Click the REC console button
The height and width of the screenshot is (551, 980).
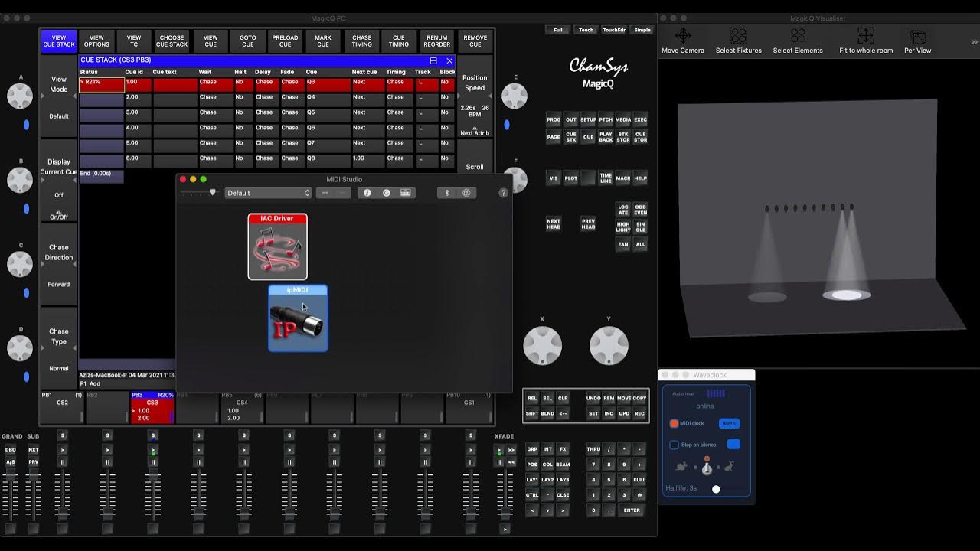[x=639, y=413]
